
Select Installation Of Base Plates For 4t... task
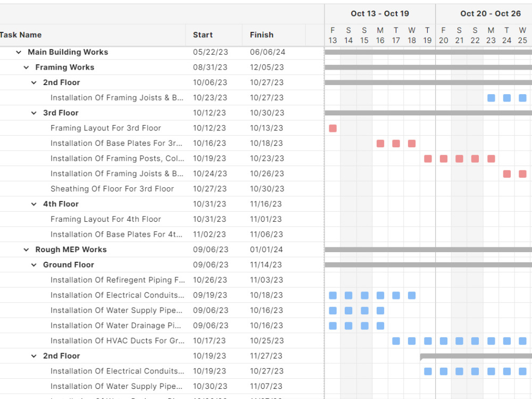point(117,235)
